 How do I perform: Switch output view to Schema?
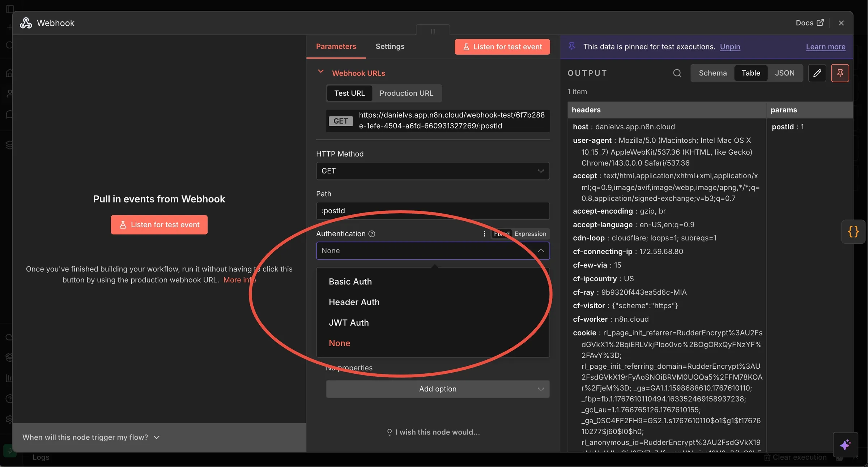click(x=712, y=73)
